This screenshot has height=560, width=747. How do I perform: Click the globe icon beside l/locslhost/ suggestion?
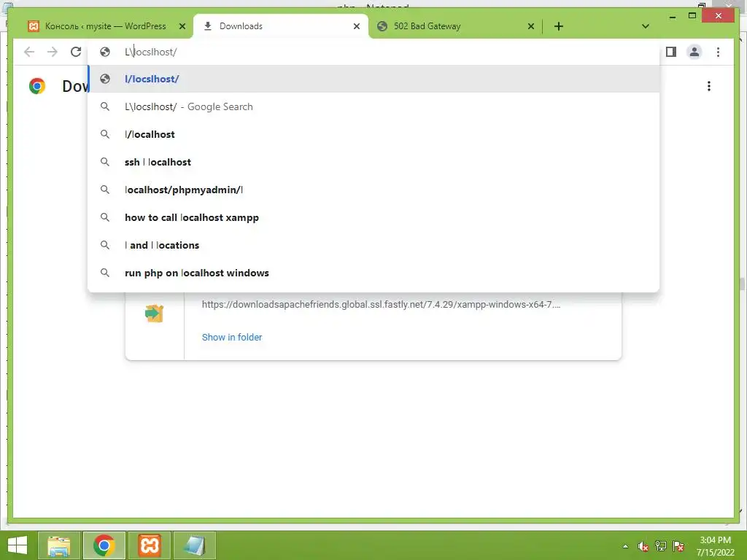105,79
